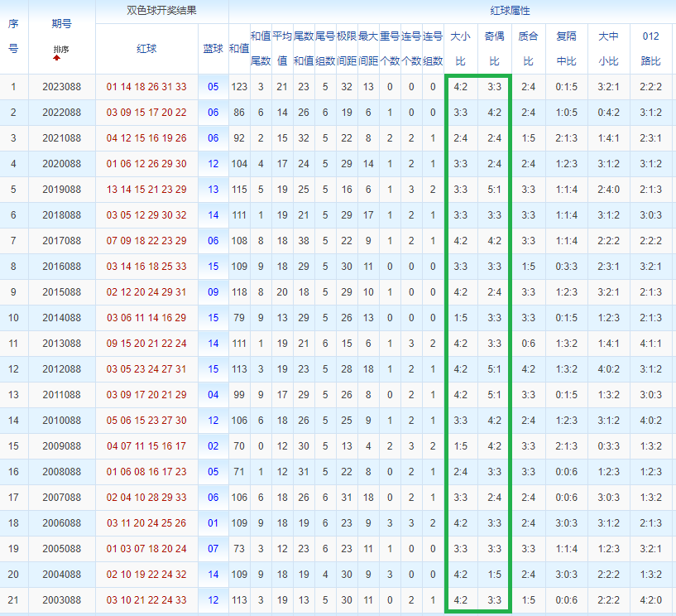Click blue ball 07 for issue 2005088
676x616 pixels.
[x=213, y=549]
